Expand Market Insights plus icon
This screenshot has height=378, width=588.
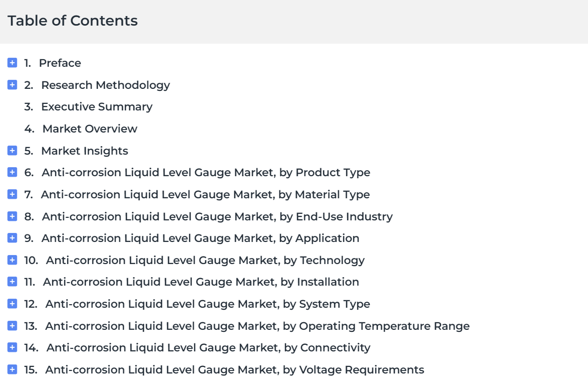[12, 151]
